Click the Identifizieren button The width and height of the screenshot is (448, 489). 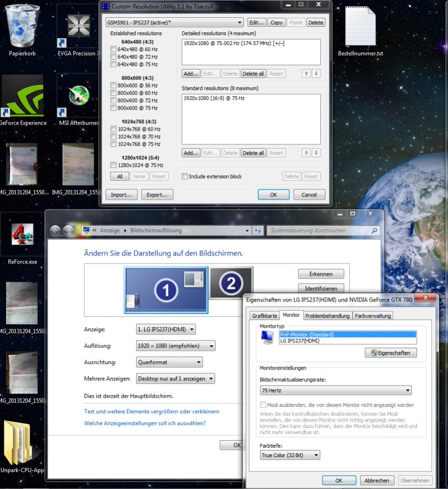point(321,288)
